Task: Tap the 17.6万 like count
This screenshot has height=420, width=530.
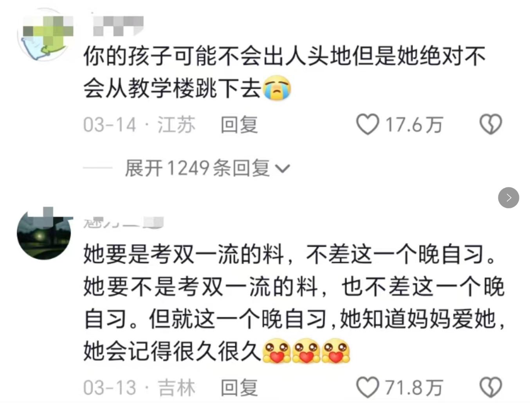Action: (x=414, y=125)
